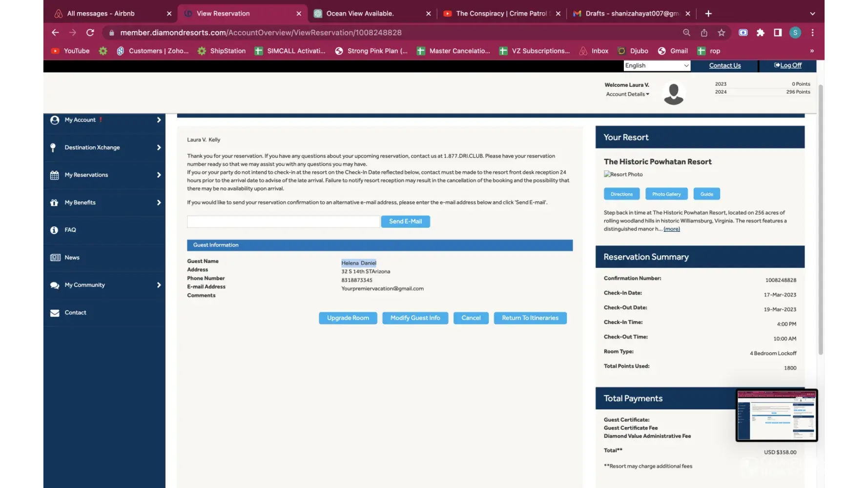
Task: Expand My Reservations sidebar menu
Action: 104,175
